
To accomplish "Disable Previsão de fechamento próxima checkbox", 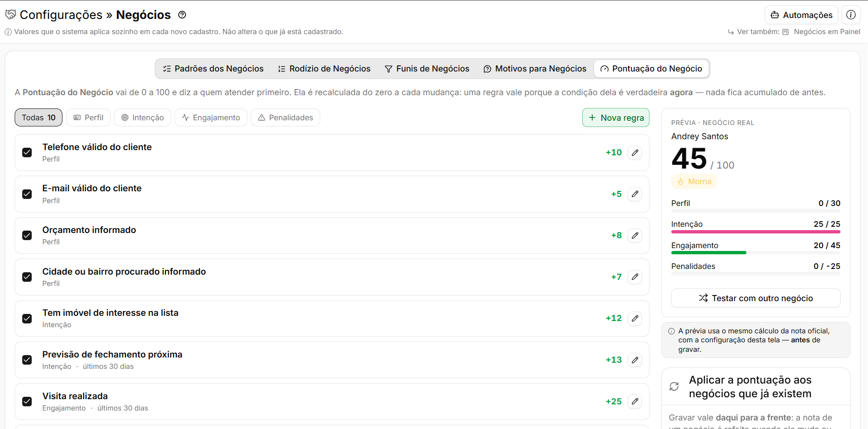I will click(27, 360).
